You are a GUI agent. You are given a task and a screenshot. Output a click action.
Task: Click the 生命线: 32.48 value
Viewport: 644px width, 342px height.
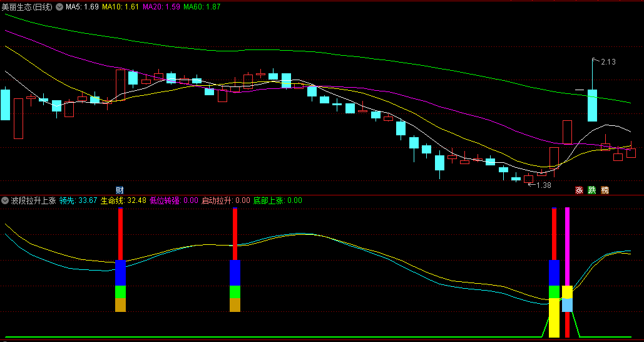124,200
